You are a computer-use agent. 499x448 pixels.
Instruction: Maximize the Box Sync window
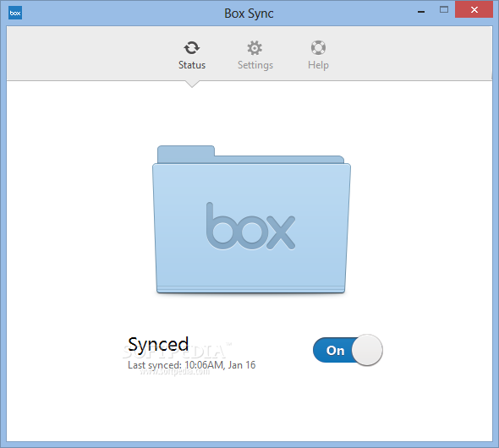[x=444, y=10]
